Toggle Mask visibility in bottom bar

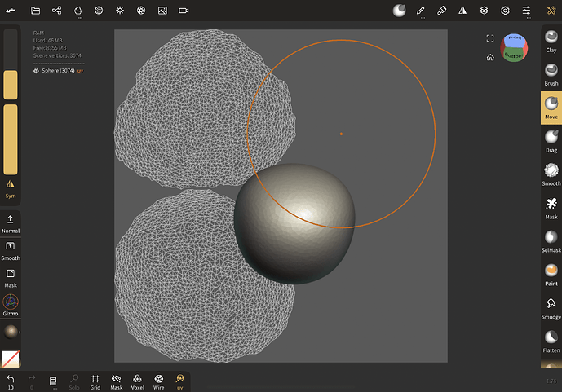click(116, 381)
